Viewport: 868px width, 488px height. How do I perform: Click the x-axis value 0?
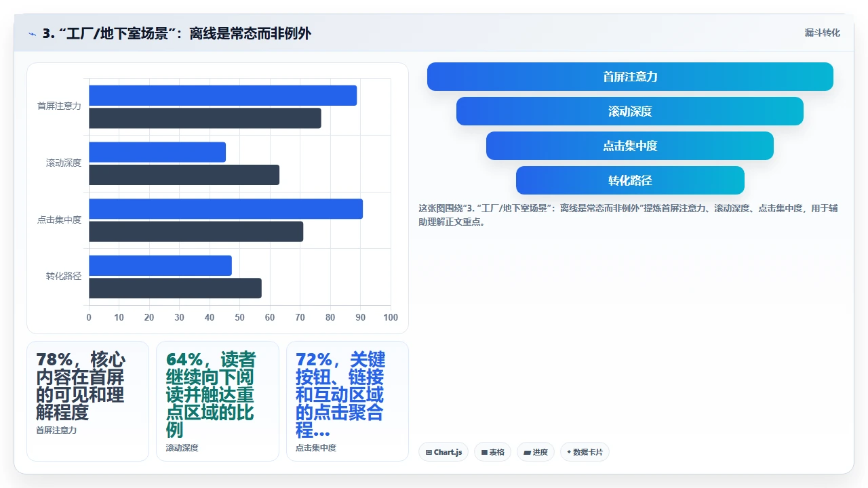pyautogui.click(x=89, y=317)
